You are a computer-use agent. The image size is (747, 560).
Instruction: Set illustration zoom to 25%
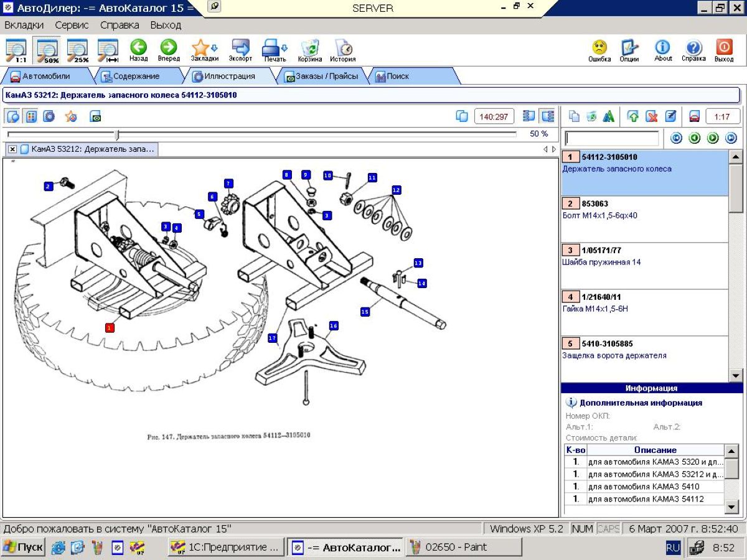78,50
